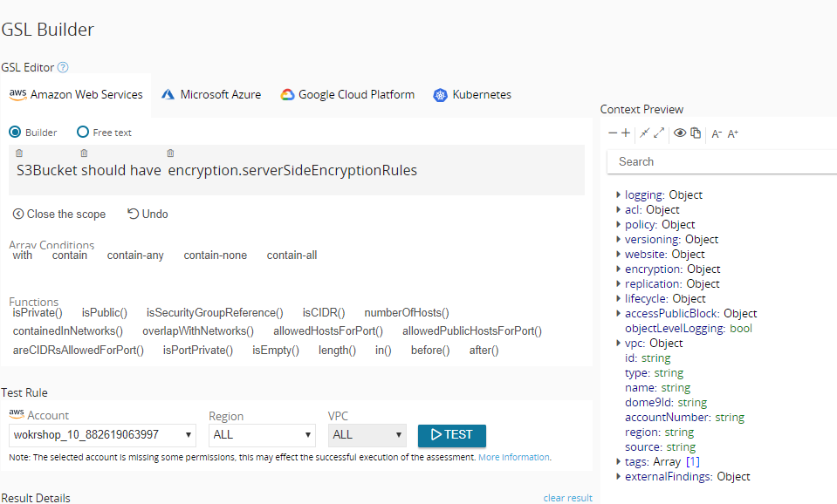Increase font size with A+ icon

coord(733,134)
